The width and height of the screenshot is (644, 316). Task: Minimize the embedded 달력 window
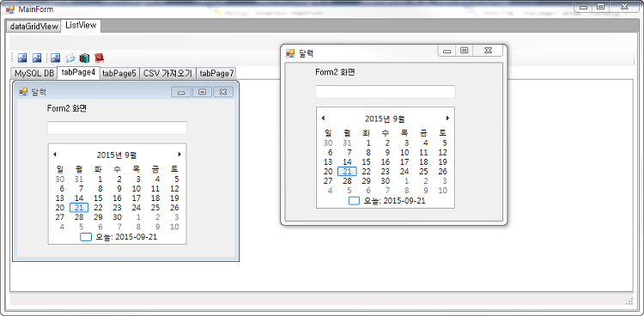(x=181, y=92)
